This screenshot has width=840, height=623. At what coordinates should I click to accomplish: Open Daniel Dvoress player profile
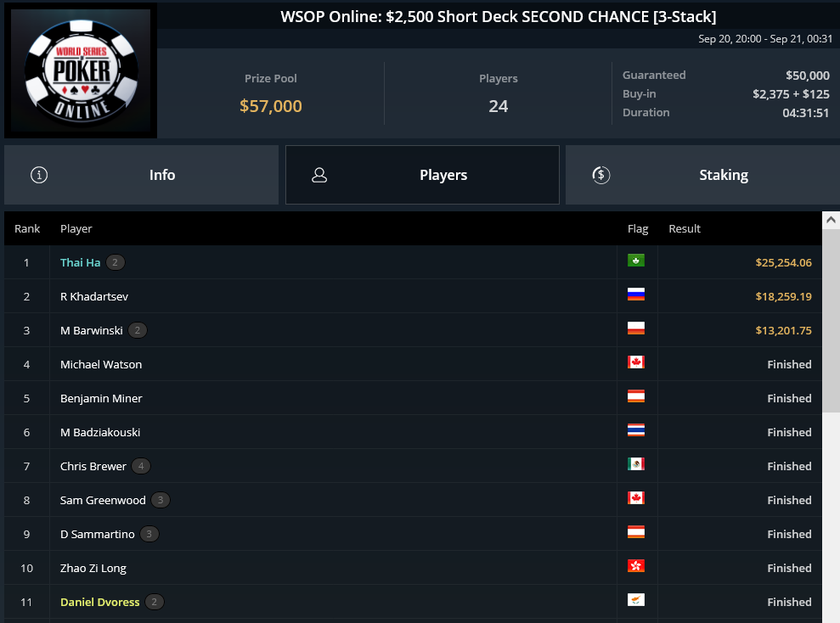tap(99, 602)
